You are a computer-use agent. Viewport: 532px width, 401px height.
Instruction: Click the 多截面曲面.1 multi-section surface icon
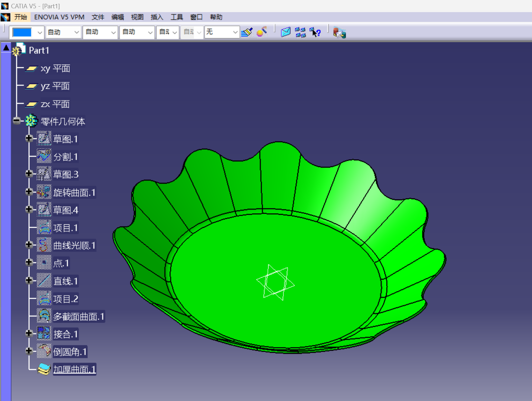click(x=44, y=316)
